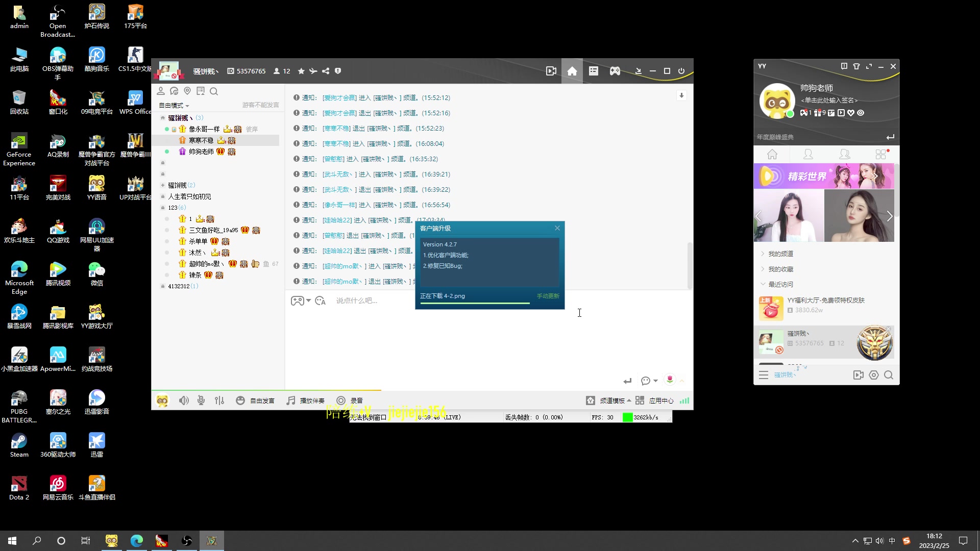Open Edge from the Windows taskbar
Viewport: 980px width, 551px height.
pos(136,541)
